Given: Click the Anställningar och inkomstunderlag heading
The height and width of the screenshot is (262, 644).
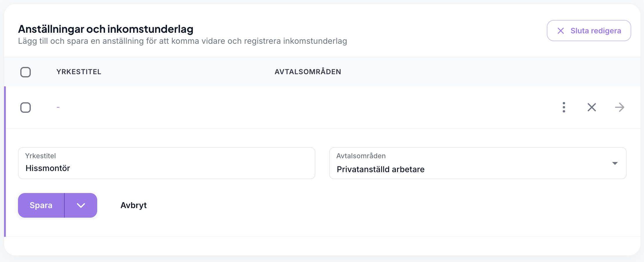Looking at the screenshot, I should tap(106, 29).
